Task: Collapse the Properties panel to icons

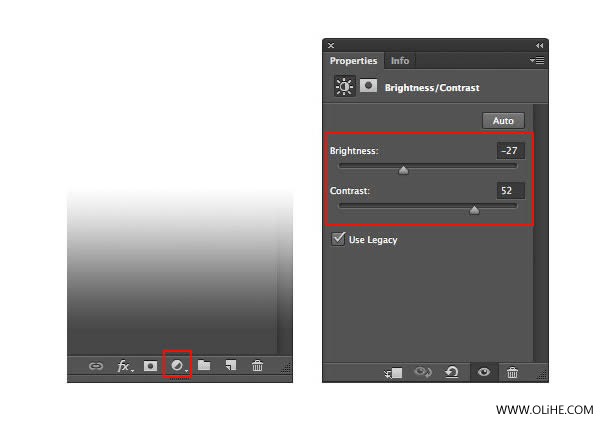Action: [x=540, y=46]
